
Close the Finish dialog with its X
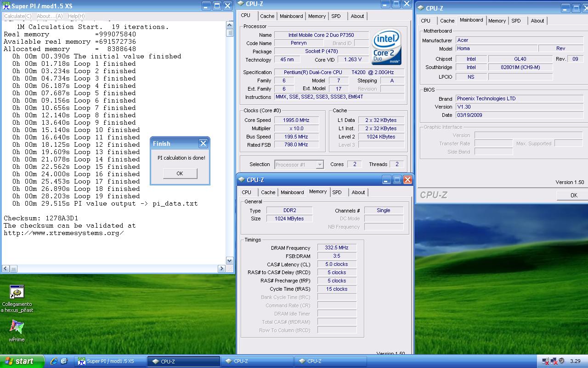pos(203,144)
